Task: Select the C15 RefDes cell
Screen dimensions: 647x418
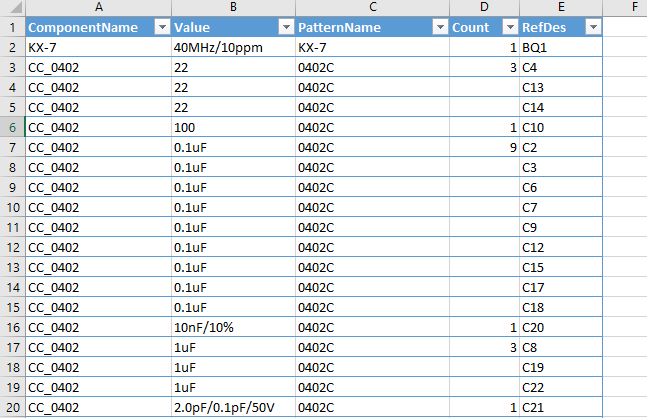Action: tap(561, 267)
